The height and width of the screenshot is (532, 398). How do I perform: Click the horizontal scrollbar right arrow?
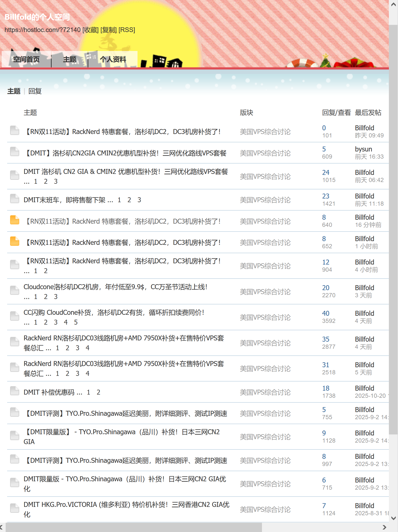click(384, 527)
